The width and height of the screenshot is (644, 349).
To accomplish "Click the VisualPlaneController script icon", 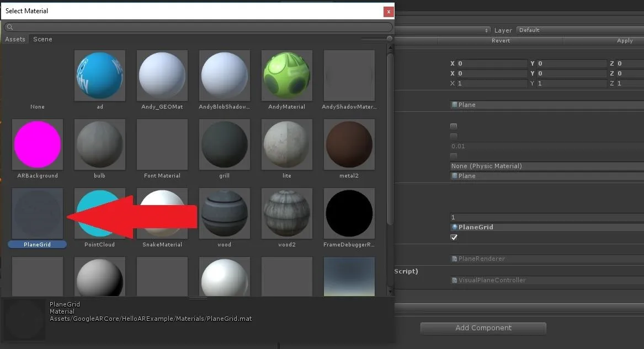I will [x=454, y=280].
